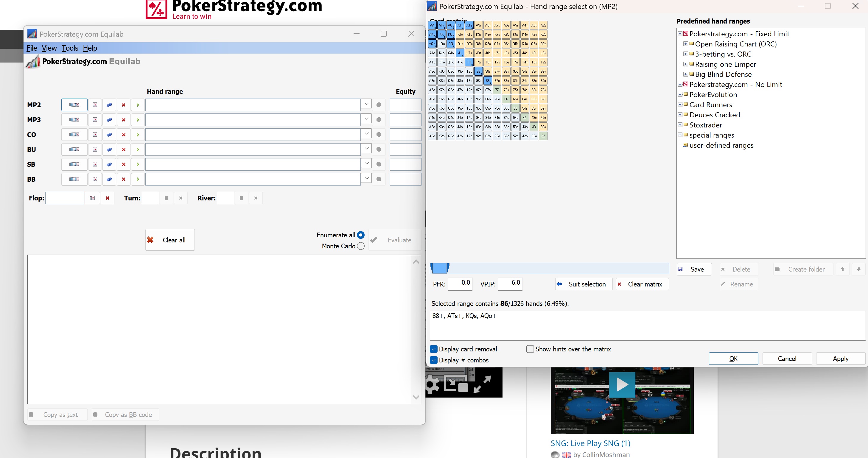Open card picker icon for BU
The width and height of the screenshot is (868, 458).
point(95,149)
